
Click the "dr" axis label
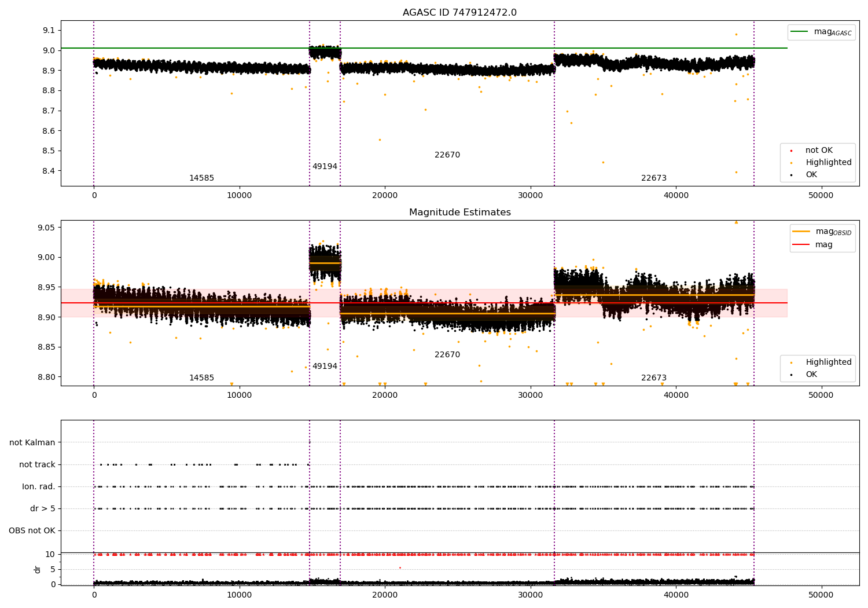[x=38, y=569]
